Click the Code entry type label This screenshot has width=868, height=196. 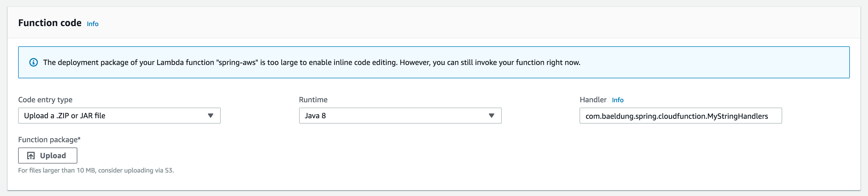pyautogui.click(x=45, y=100)
